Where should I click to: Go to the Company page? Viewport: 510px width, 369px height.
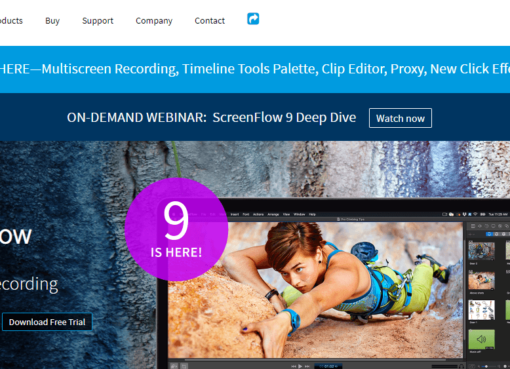(154, 21)
